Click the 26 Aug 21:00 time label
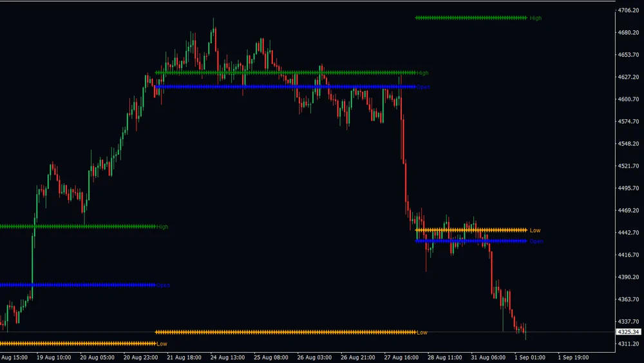 (357, 357)
